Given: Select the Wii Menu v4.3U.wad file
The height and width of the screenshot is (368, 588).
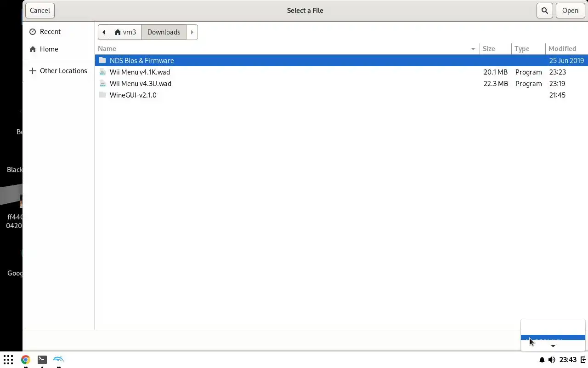Looking at the screenshot, I should pyautogui.click(x=341, y=83).
